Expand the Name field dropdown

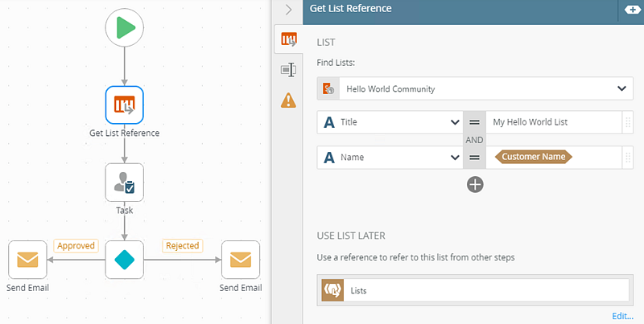pyautogui.click(x=453, y=158)
